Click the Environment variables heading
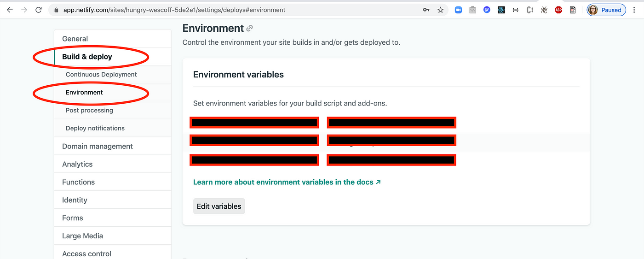The width and height of the screenshot is (644, 259). [238, 75]
